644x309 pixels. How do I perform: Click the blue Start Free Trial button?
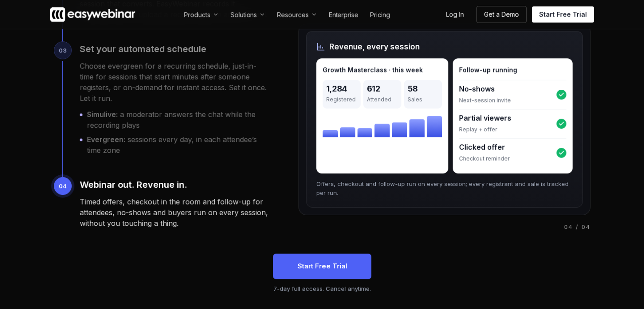click(322, 266)
